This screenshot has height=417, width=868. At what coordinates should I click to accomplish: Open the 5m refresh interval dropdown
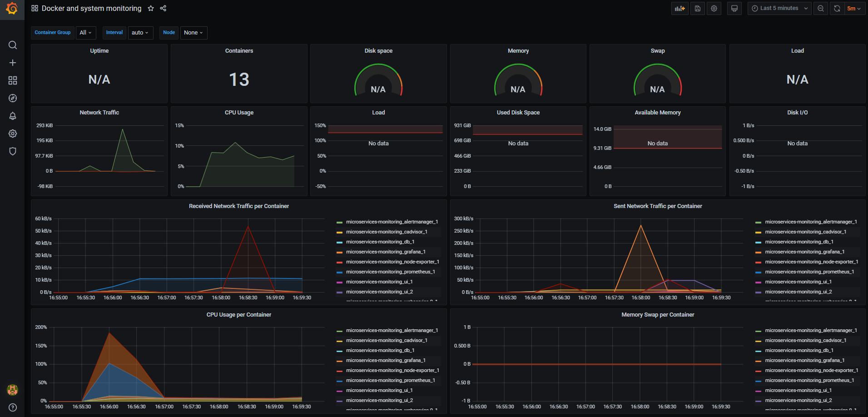[x=854, y=8]
